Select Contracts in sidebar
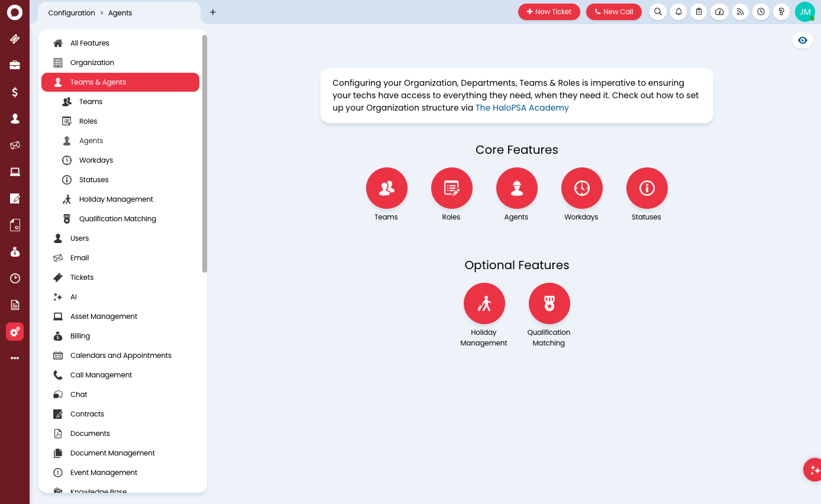Viewport: 821px width, 504px height. click(x=120, y=414)
